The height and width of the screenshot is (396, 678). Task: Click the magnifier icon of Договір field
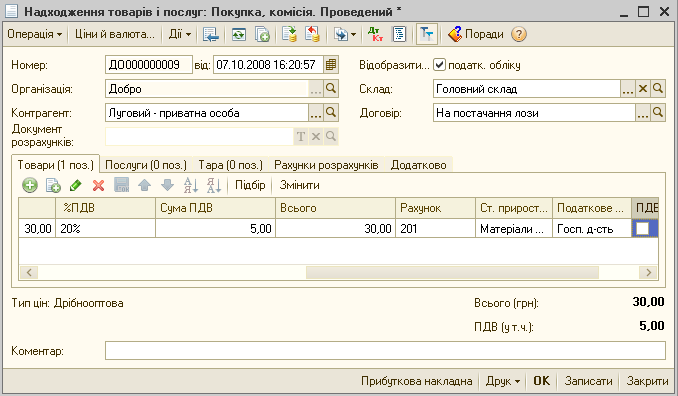click(x=658, y=113)
